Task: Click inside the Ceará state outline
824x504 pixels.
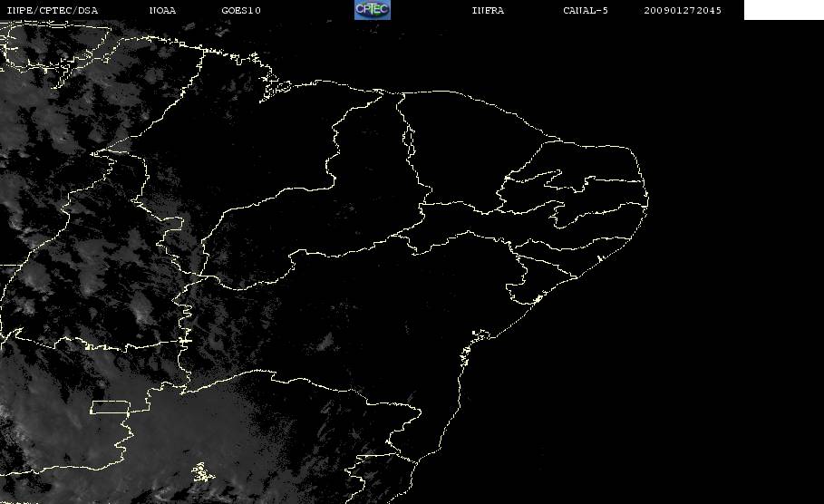Action: point(462,152)
